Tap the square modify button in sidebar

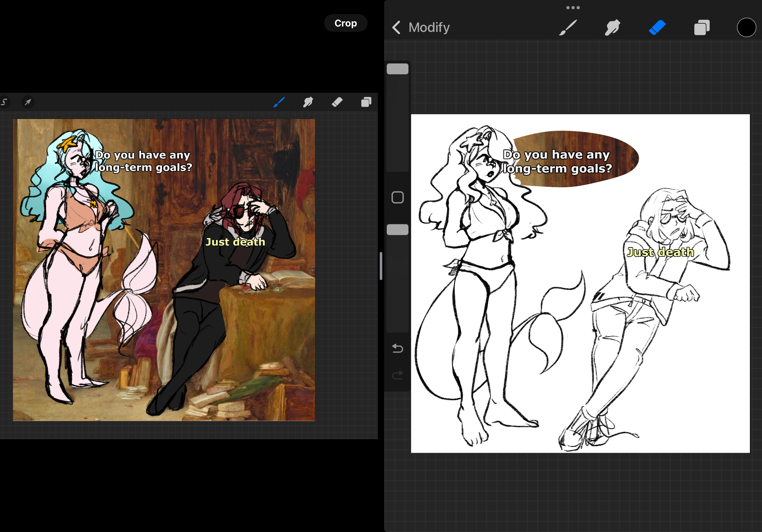coord(398,198)
